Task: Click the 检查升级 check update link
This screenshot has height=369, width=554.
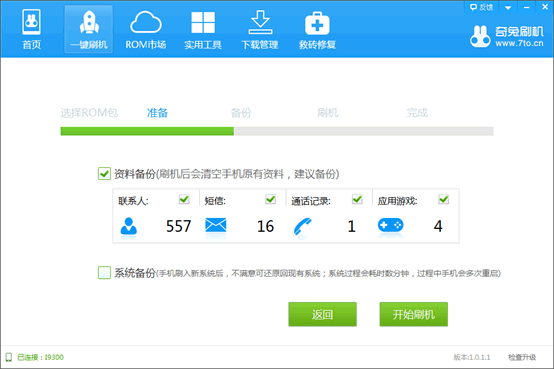Action: pyautogui.click(x=522, y=357)
